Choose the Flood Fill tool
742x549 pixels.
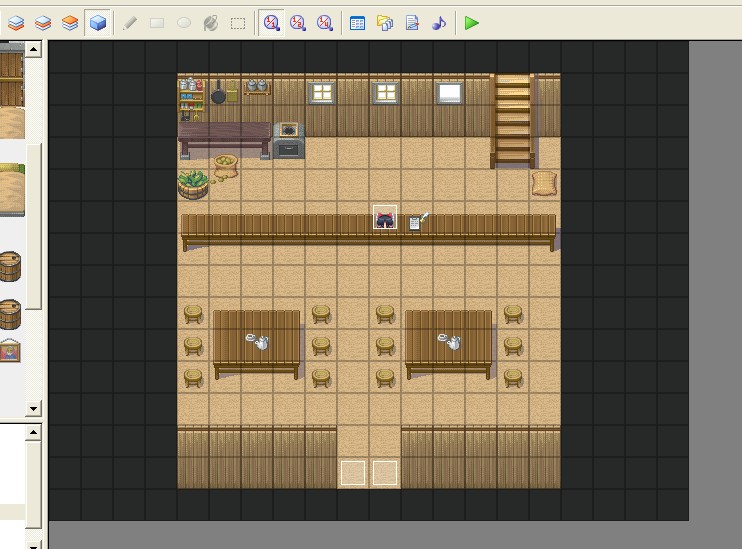click(x=211, y=23)
